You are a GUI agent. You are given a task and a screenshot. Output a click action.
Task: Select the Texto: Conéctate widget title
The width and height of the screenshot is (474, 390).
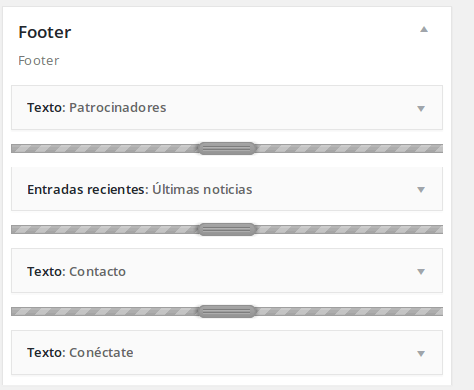coord(80,352)
